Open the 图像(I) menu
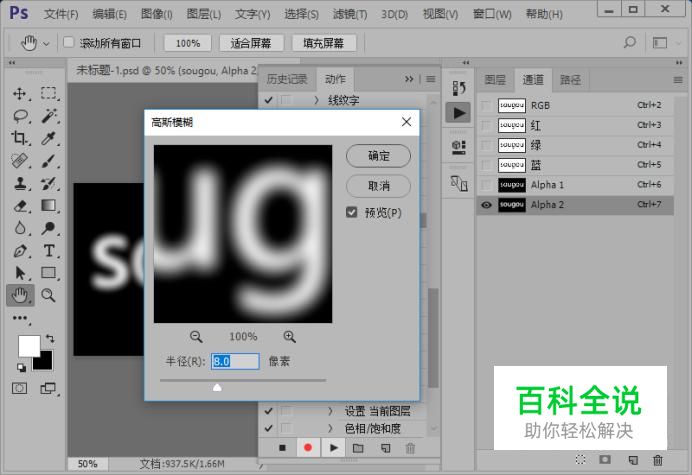The image size is (692, 475). (x=157, y=14)
